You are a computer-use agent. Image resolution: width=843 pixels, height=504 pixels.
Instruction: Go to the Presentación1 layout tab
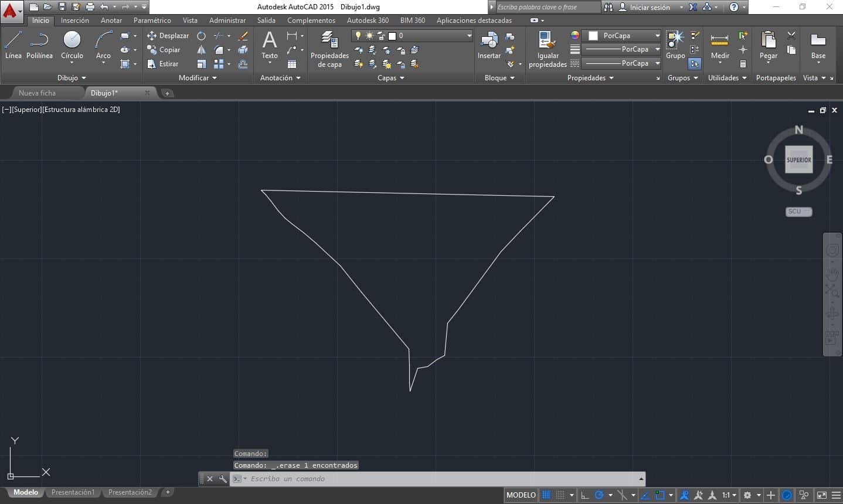pos(73,492)
